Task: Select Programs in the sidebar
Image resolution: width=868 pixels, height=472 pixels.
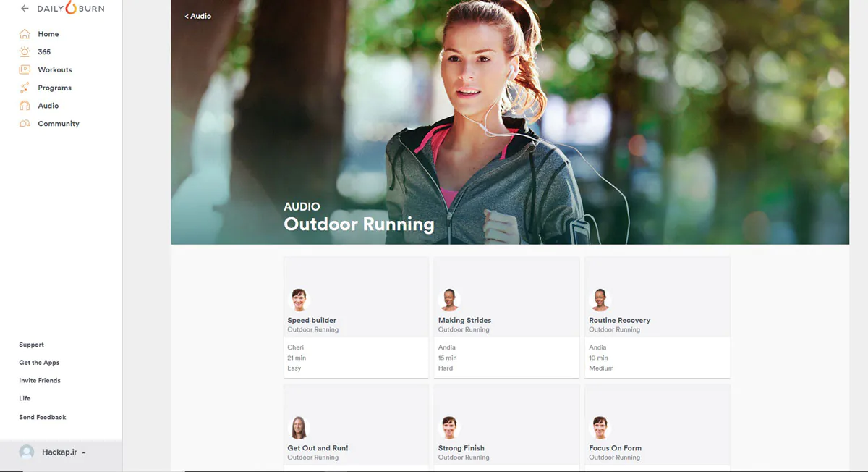Action: [55, 88]
